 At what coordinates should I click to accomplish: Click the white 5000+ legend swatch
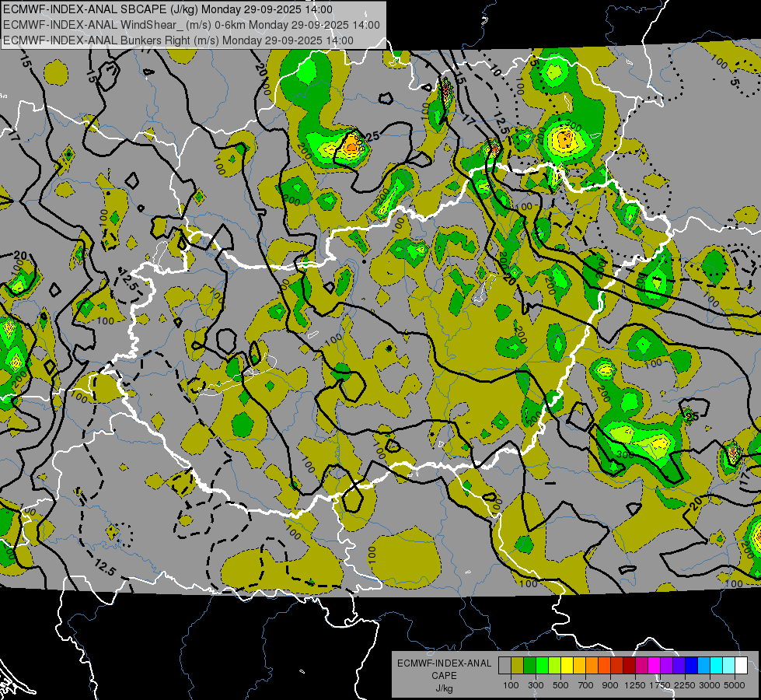point(741,665)
